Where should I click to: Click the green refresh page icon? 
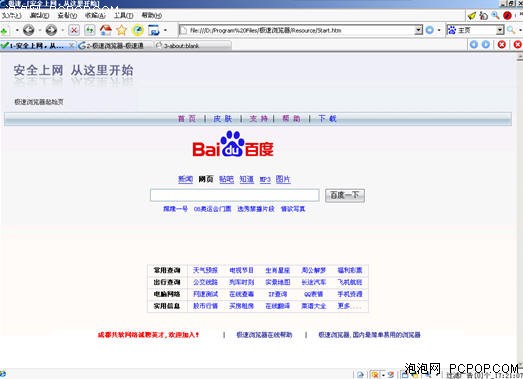pyautogui.click(x=90, y=30)
